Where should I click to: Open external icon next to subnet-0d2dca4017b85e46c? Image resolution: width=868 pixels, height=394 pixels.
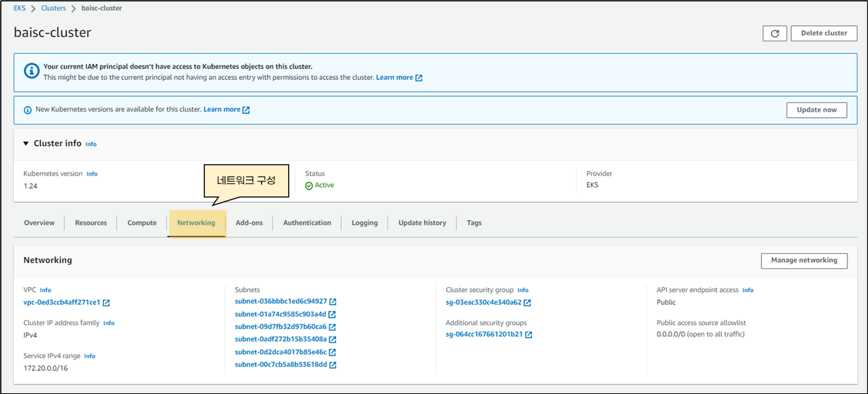[332, 352]
